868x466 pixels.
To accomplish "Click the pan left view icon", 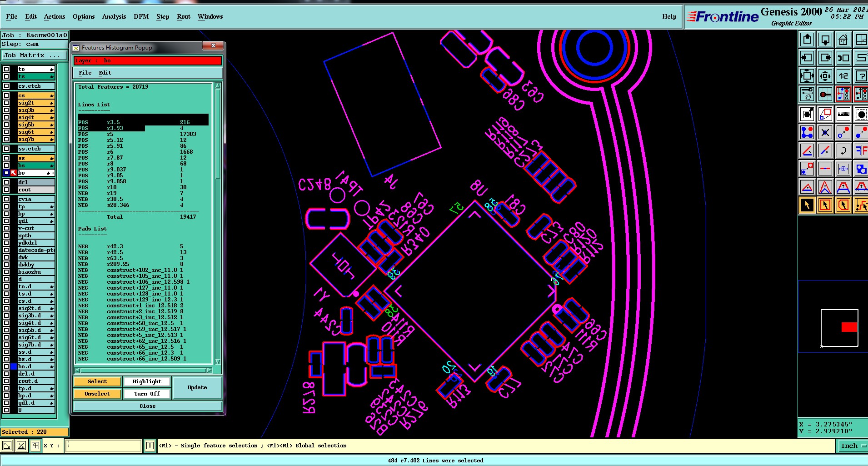I will [807, 58].
